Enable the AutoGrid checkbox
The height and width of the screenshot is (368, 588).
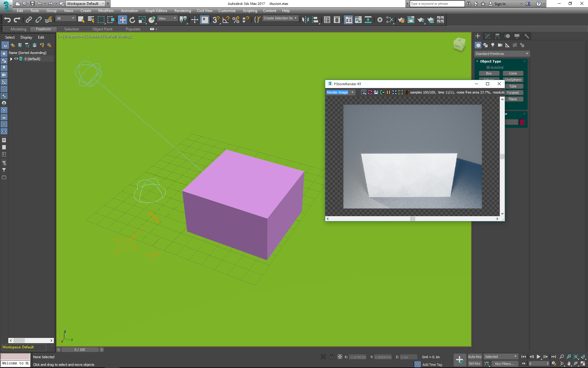coord(488,67)
